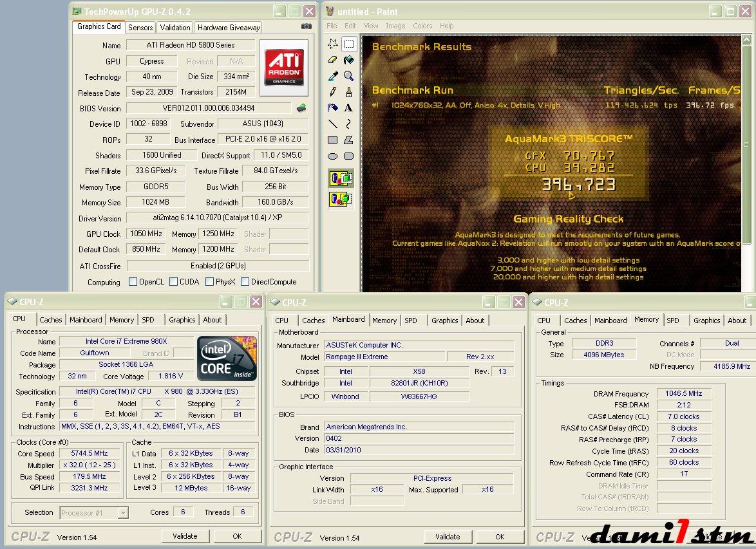The image size is (756, 549).
Task: Select the Magnifier tool in Paint
Action: click(349, 76)
